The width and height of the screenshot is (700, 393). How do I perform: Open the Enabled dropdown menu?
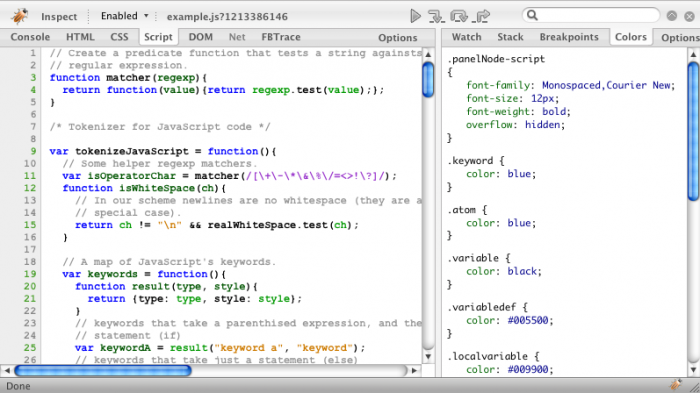[125, 16]
